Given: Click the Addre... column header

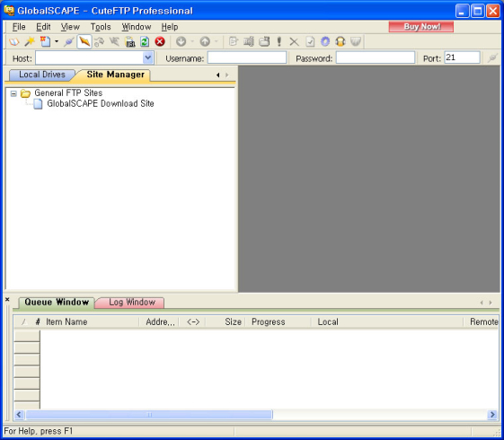Looking at the screenshot, I should pyautogui.click(x=159, y=321).
